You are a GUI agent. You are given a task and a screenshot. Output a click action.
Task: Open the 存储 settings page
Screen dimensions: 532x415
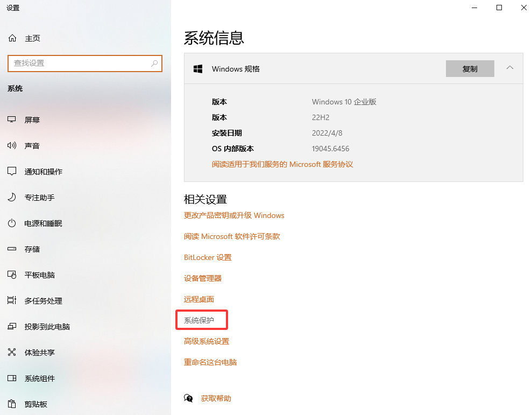(x=32, y=249)
